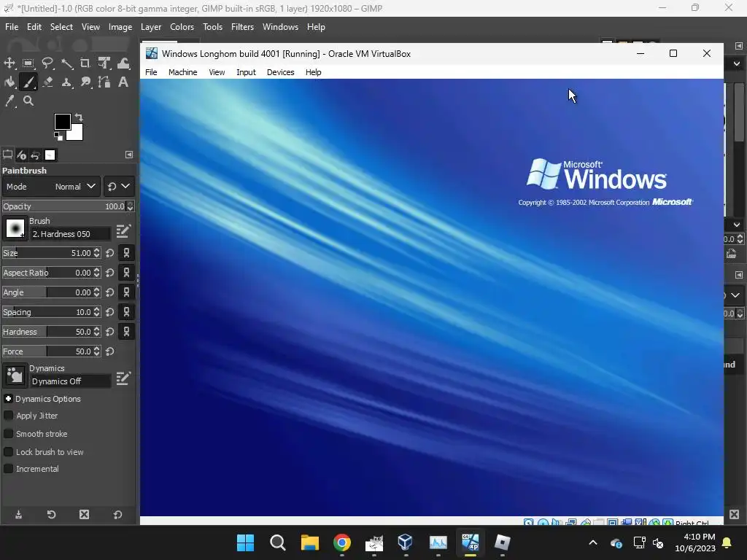Reset Size to brush native size
The height and width of the screenshot is (560, 747).
pos(110,253)
